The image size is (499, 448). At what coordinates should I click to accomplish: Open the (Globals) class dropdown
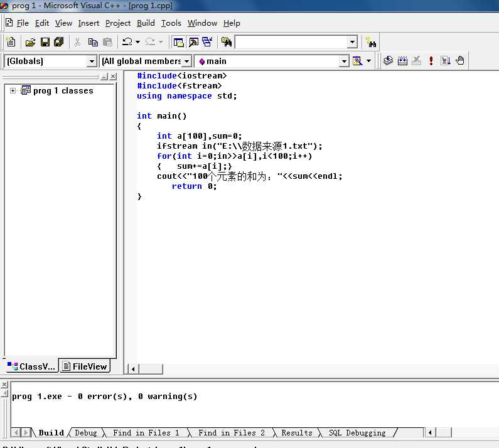pyautogui.click(x=92, y=61)
